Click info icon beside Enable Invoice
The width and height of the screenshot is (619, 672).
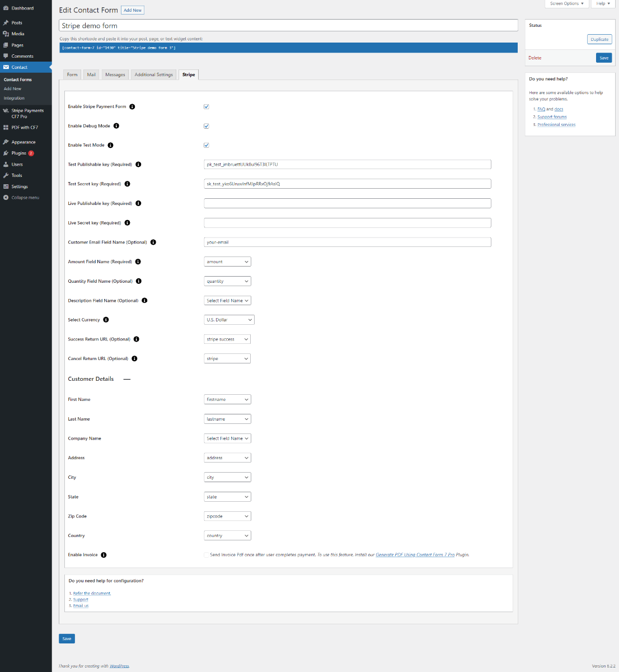[104, 555]
